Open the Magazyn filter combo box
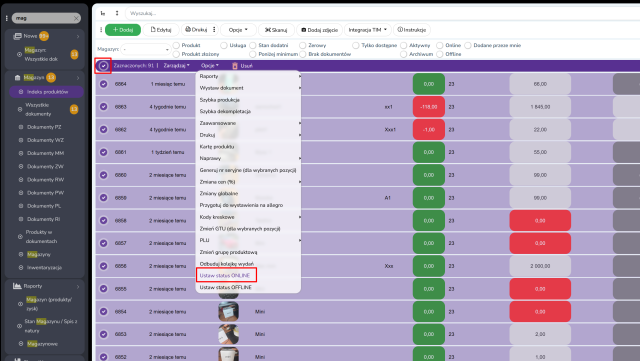 coord(145,49)
